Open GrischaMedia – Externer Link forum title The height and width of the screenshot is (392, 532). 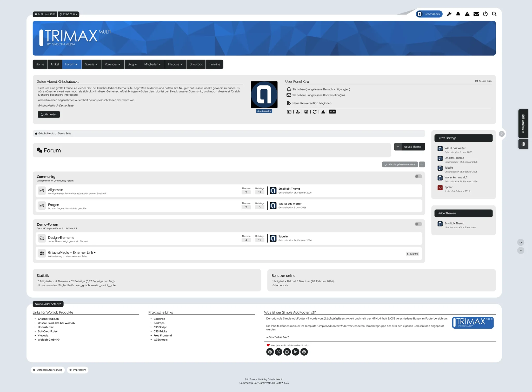[x=70, y=253]
